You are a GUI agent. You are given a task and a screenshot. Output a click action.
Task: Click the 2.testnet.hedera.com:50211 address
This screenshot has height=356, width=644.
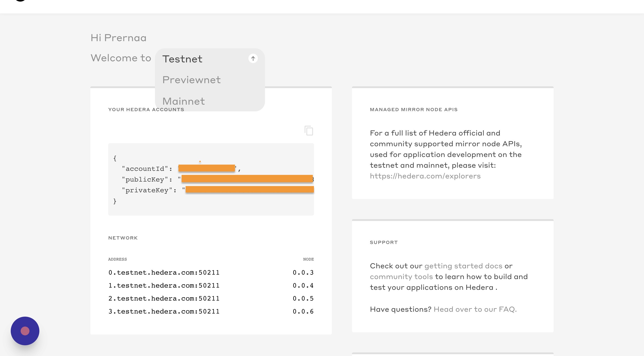[x=164, y=299]
